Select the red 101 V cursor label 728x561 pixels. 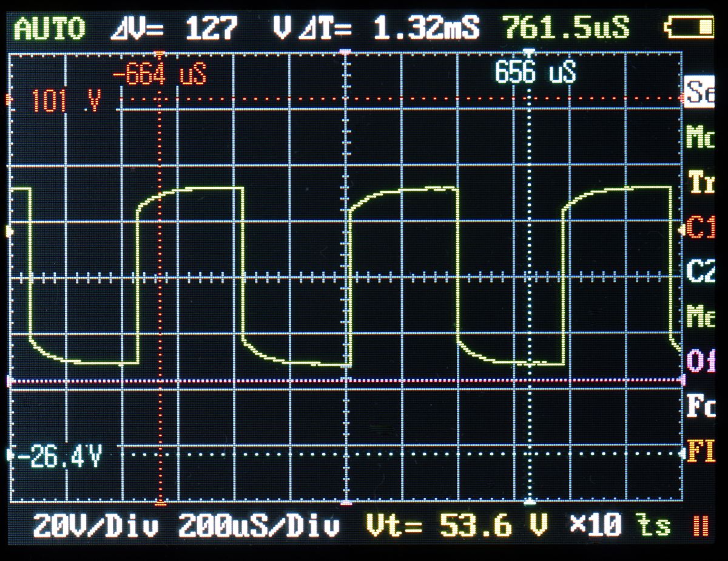(66, 101)
